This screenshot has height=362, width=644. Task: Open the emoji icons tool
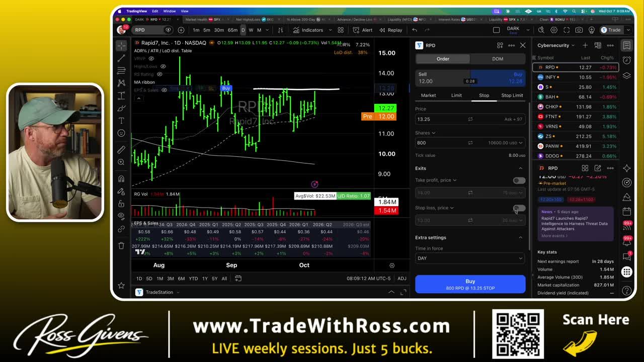click(121, 133)
